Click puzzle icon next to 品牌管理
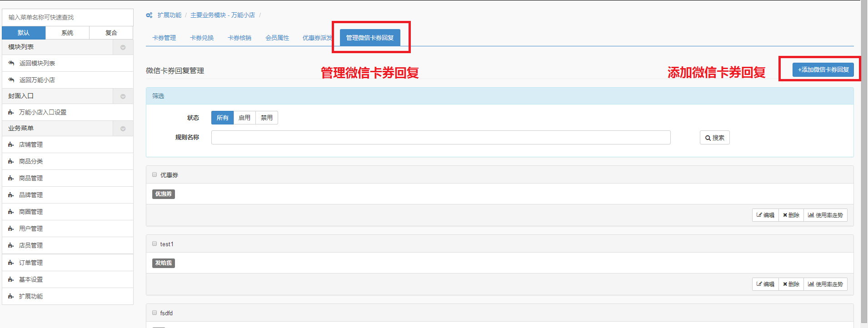Viewport: 868px width, 328px height. (11, 195)
